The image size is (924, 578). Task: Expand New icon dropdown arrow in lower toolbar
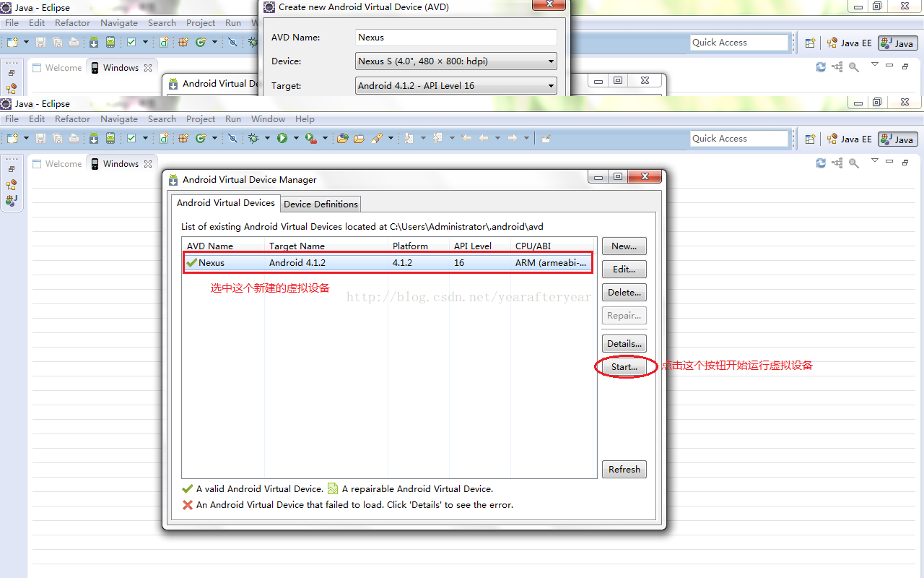pos(27,138)
